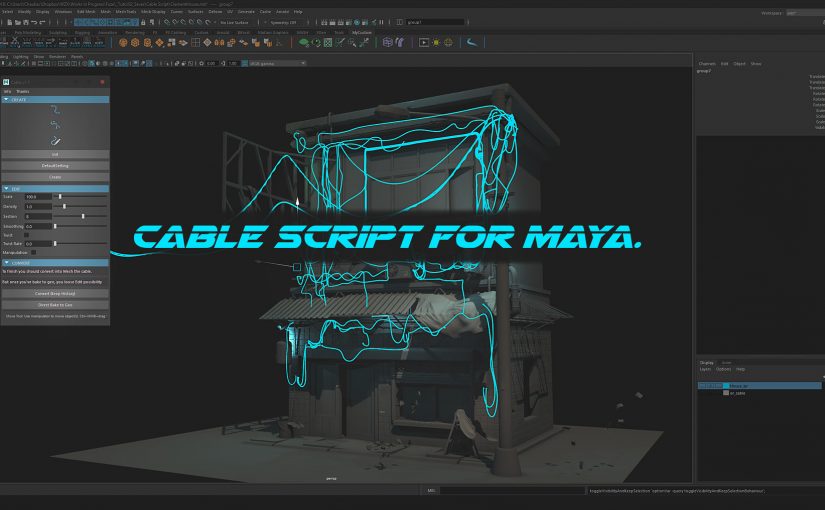Click the green leaf-shaped shelf icon
Image resolution: width=825 pixels, height=510 pixels.
point(304,43)
